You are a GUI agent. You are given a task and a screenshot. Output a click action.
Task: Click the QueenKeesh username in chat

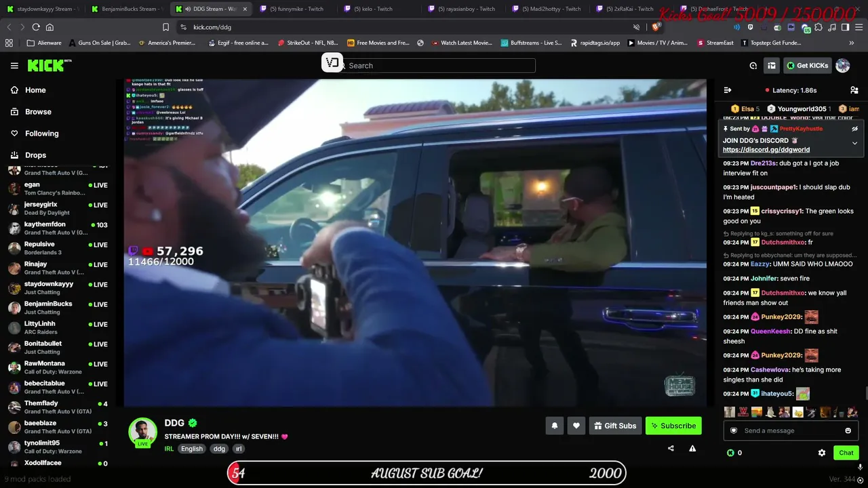(771, 331)
